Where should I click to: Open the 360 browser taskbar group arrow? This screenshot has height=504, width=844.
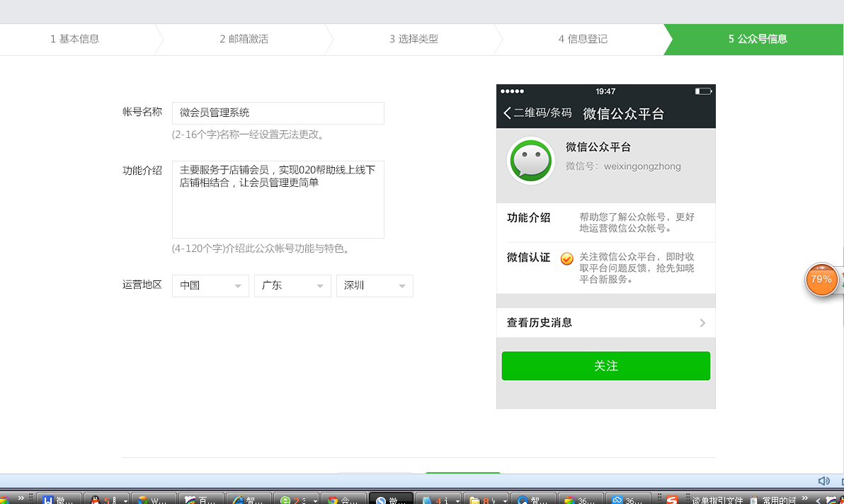point(315,500)
